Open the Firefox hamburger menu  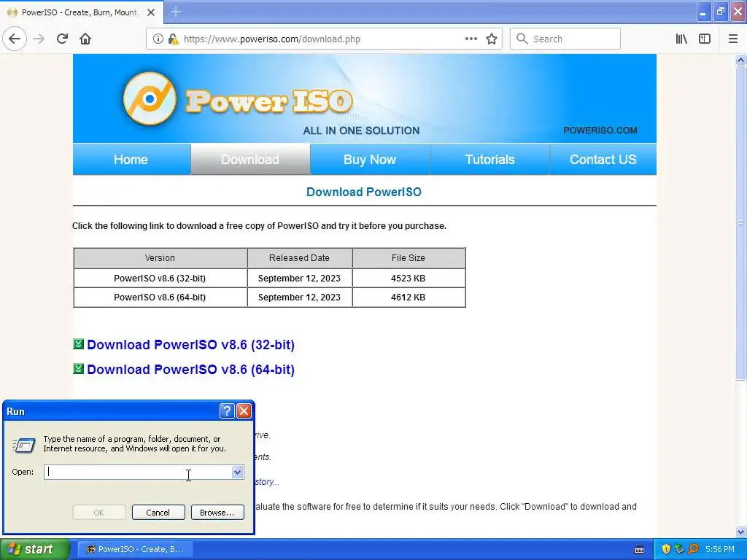[x=733, y=39]
